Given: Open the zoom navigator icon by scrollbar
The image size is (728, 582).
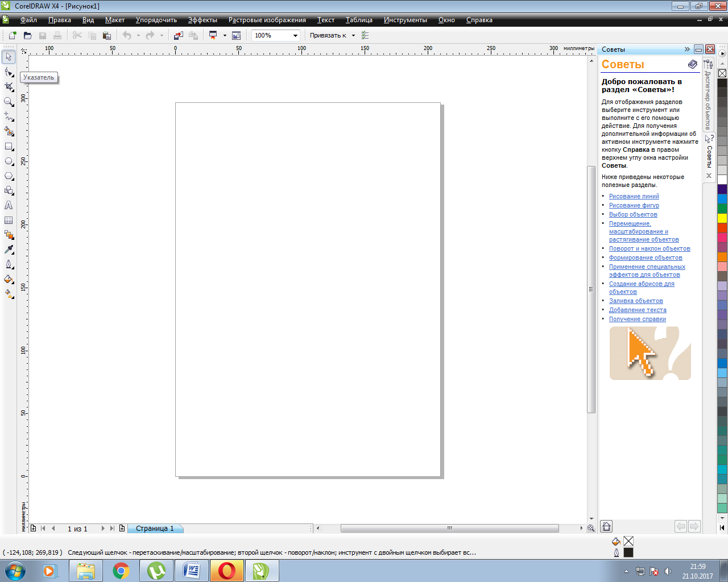Looking at the screenshot, I should point(591,528).
